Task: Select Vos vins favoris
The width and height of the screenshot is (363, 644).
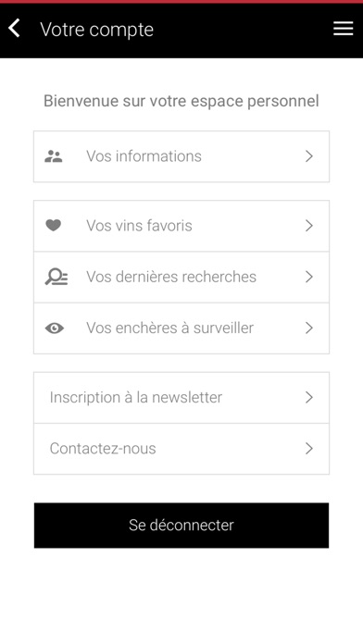Action: click(x=181, y=226)
